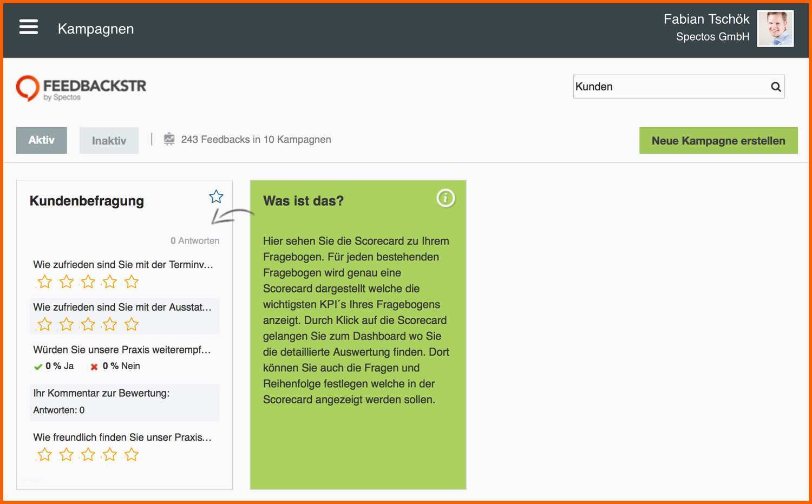Click the green checkmark Ja icon
812x504 pixels.
click(38, 366)
